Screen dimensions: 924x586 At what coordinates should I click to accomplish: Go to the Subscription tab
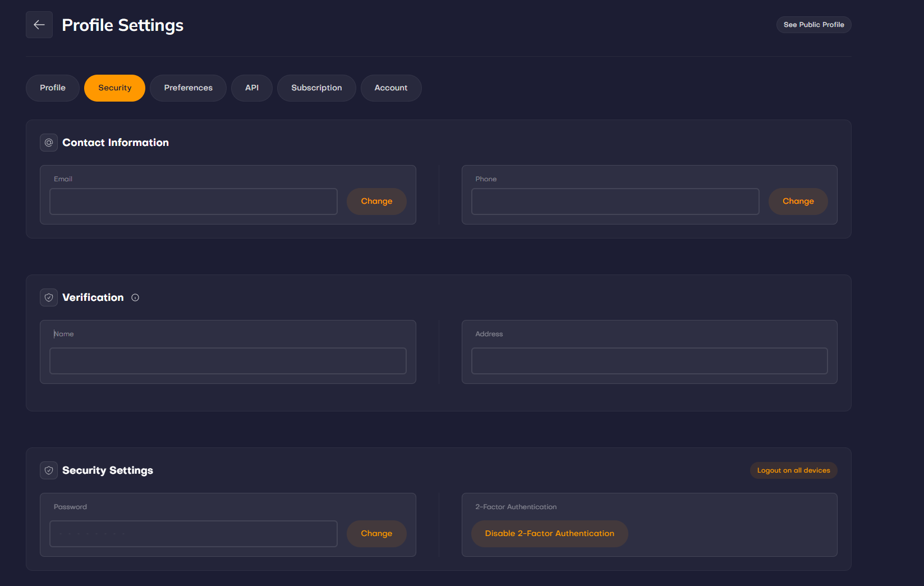pos(316,88)
